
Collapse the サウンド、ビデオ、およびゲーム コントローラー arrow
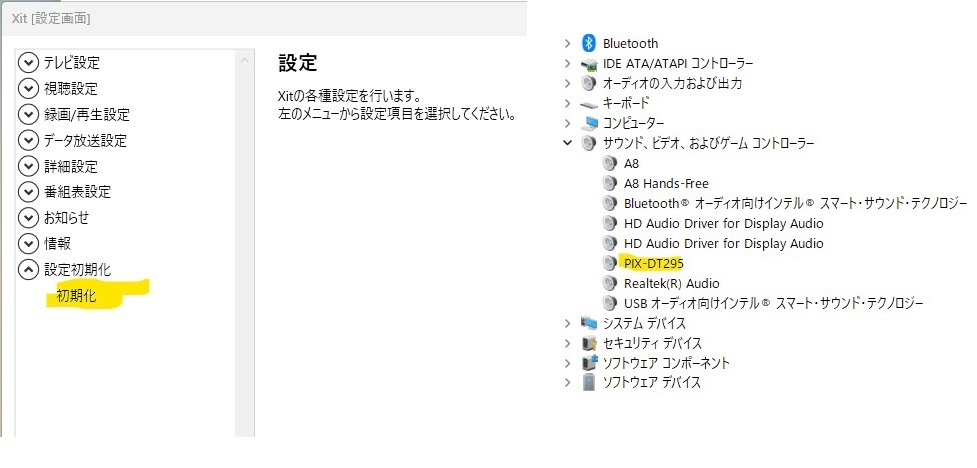pos(567,143)
